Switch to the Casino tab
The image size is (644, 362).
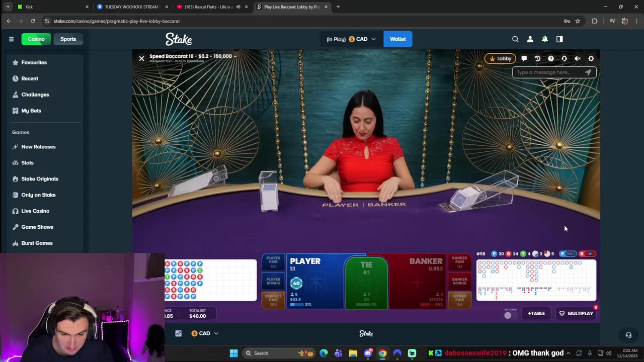36,39
